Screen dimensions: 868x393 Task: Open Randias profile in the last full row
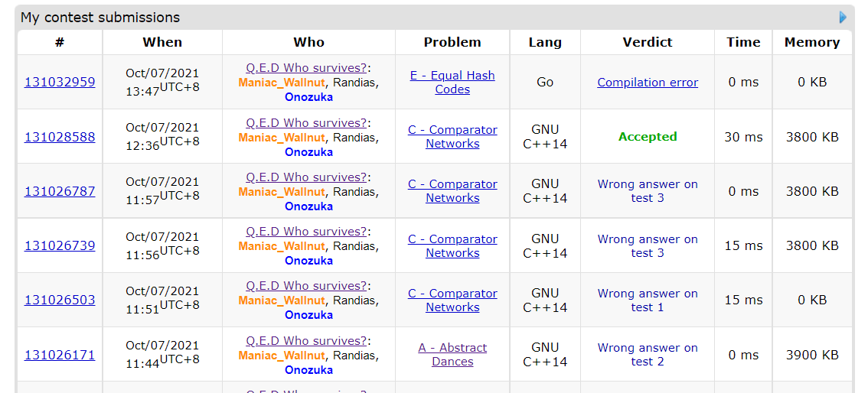point(354,356)
